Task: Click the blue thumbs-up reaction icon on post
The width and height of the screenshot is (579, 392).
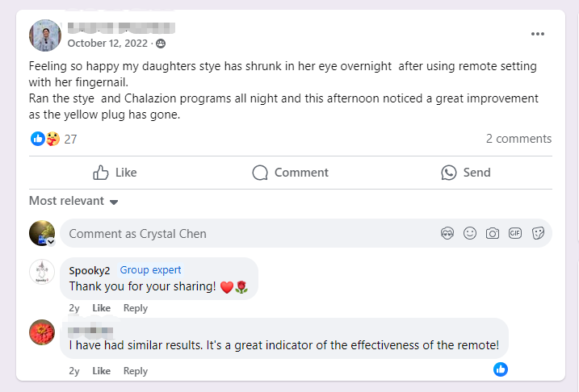Action: click(37, 139)
